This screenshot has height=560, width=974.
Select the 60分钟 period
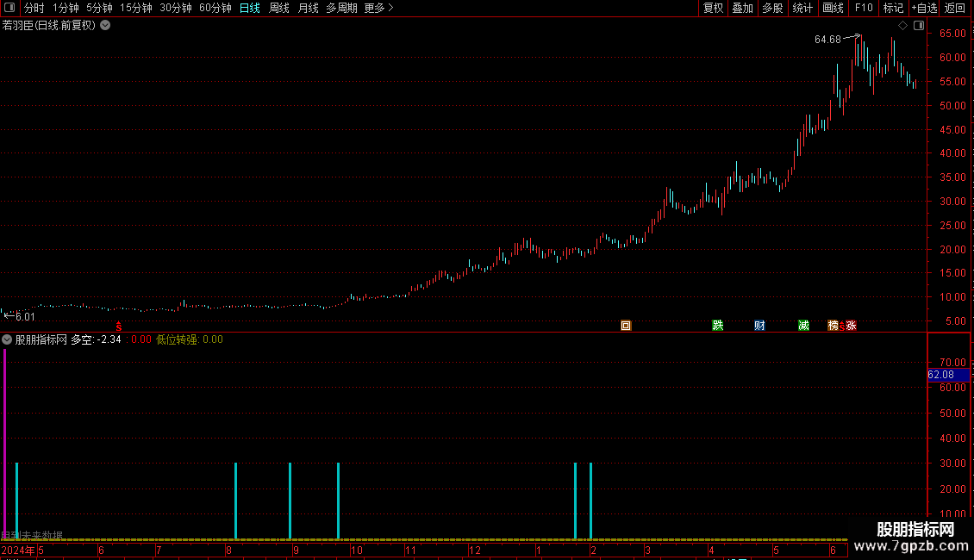click(215, 8)
